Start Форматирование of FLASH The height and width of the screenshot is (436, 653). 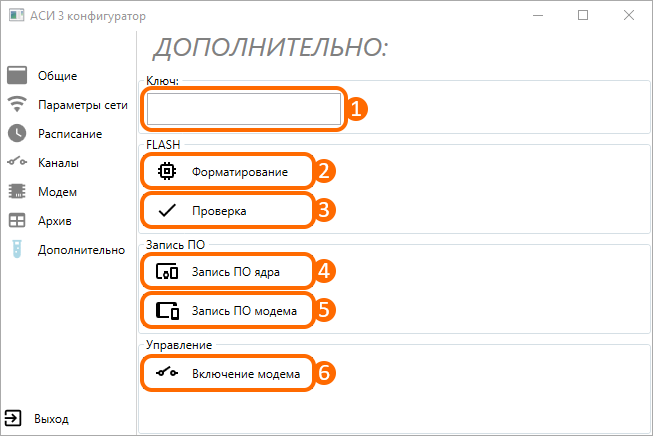click(x=227, y=171)
